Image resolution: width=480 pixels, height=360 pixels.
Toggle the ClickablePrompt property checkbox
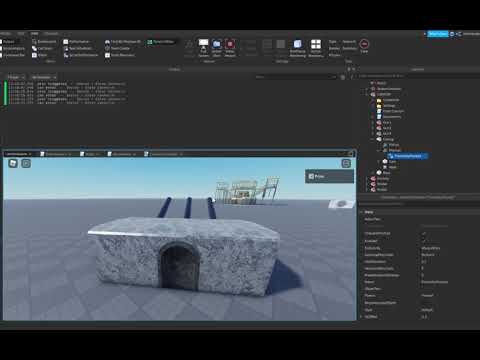(424, 233)
